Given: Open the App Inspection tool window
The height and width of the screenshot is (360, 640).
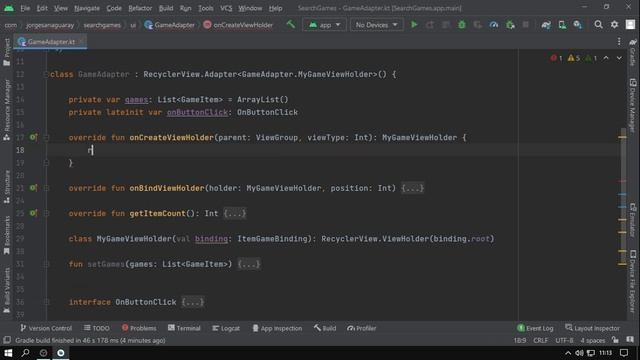Looking at the screenshot, I should [x=277, y=328].
